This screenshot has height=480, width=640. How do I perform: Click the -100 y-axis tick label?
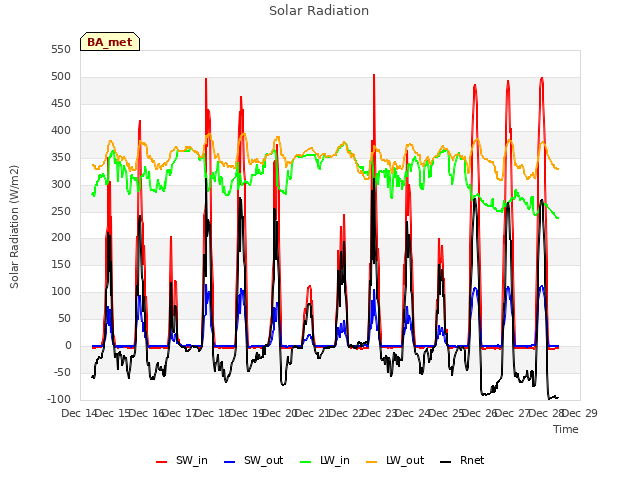(x=59, y=399)
